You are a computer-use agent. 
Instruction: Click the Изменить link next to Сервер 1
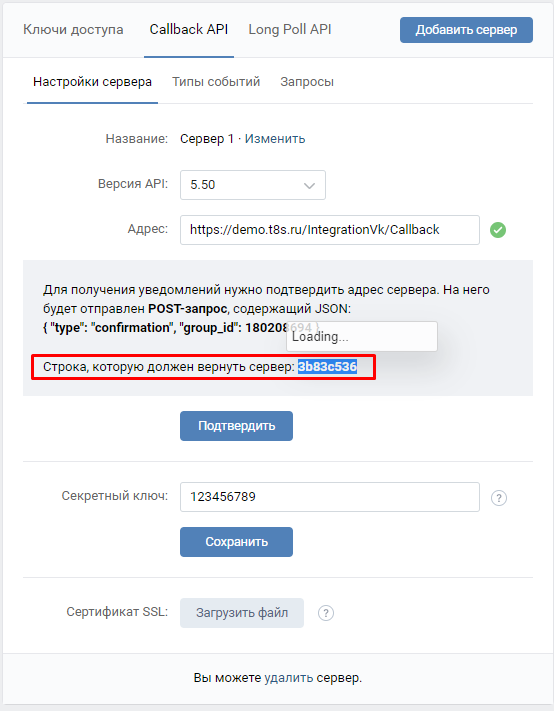(x=275, y=139)
